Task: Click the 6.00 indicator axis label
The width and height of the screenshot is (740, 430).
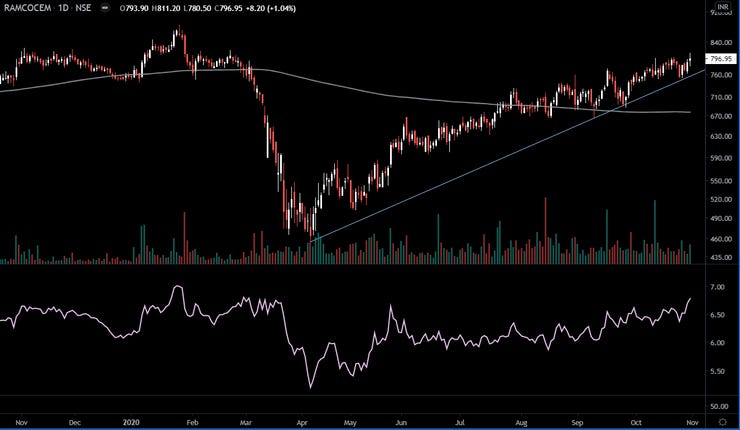Action: coord(717,343)
